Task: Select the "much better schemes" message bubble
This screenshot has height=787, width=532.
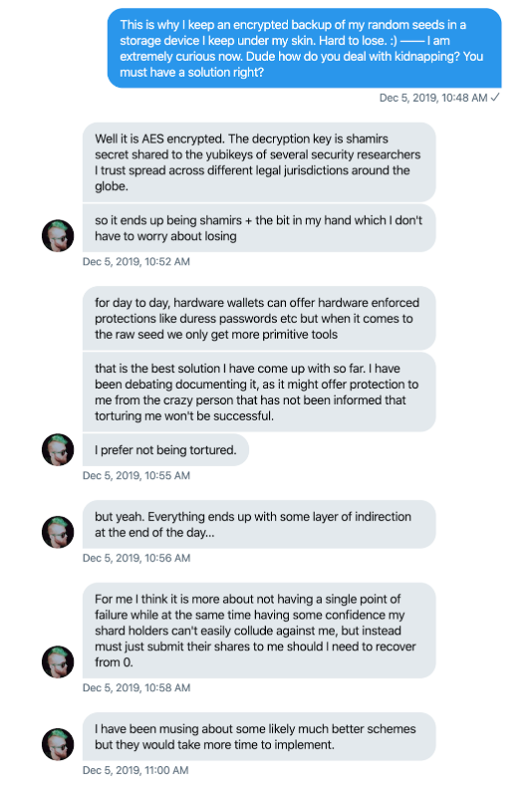Action: [259, 736]
